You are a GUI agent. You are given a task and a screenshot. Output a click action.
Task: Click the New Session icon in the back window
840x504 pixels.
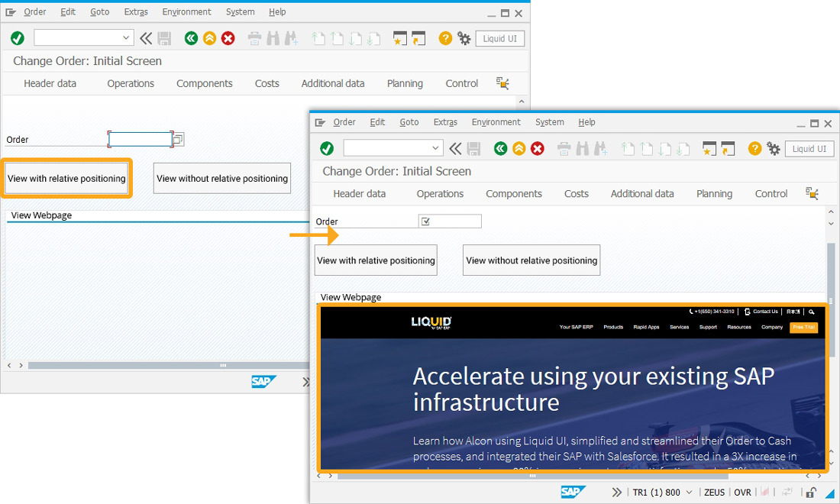tap(399, 38)
